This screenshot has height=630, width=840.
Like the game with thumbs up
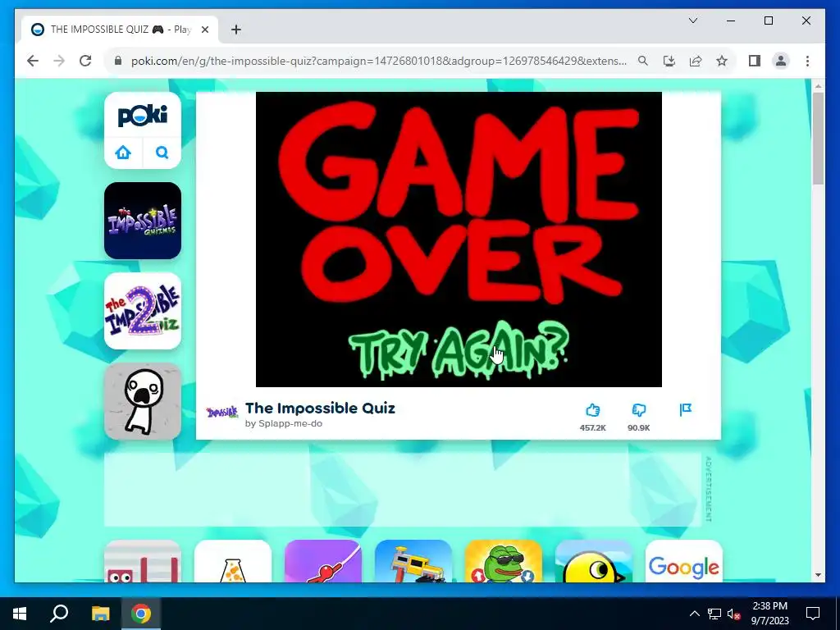pos(592,410)
